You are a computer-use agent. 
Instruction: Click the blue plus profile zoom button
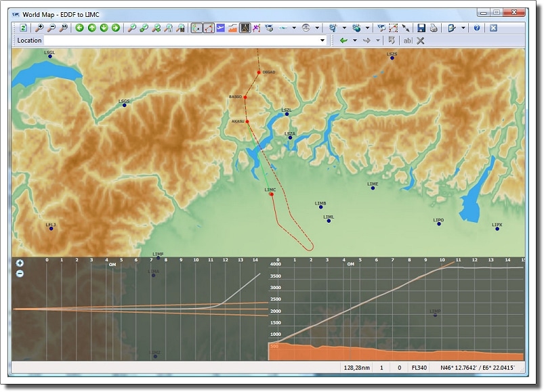pyautogui.click(x=20, y=263)
